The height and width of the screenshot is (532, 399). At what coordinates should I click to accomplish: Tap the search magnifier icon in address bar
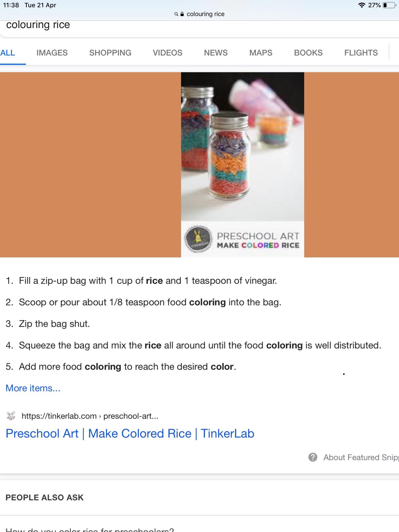[x=176, y=14]
